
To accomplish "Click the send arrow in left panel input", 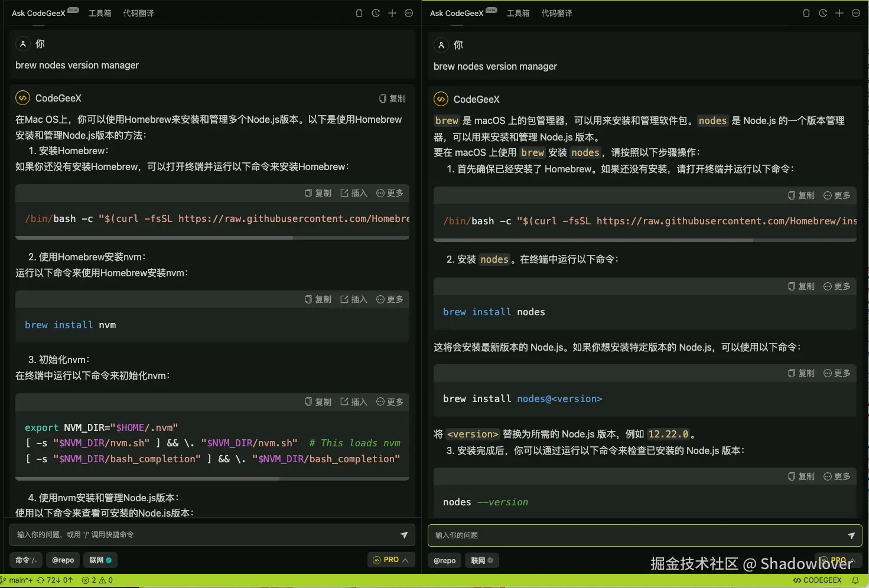I will click(x=404, y=535).
